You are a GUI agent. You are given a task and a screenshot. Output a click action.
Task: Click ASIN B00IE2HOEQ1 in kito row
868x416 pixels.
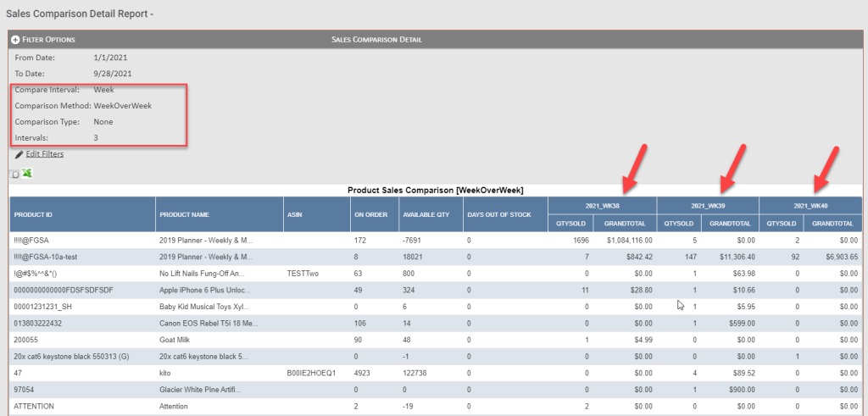pyautogui.click(x=312, y=373)
